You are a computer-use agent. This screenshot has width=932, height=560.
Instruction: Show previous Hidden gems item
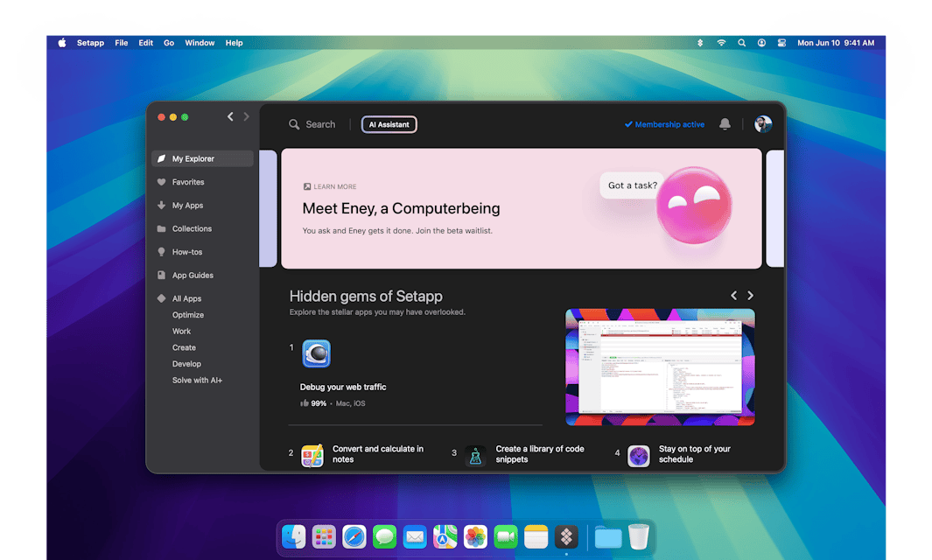click(734, 296)
